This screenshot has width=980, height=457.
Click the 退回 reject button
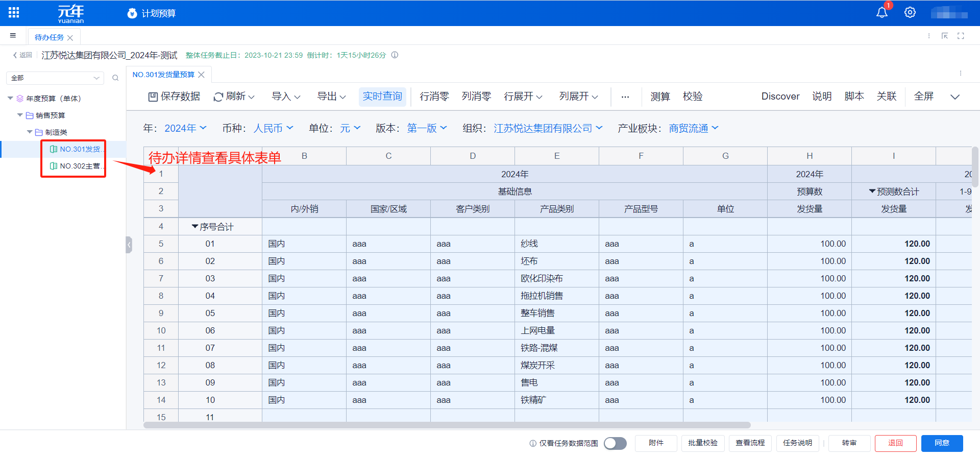(x=895, y=443)
